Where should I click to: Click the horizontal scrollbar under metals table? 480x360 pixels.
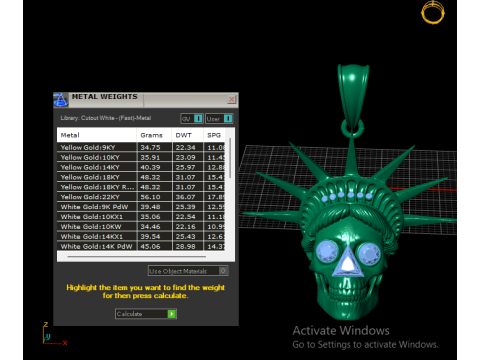coord(137,257)
